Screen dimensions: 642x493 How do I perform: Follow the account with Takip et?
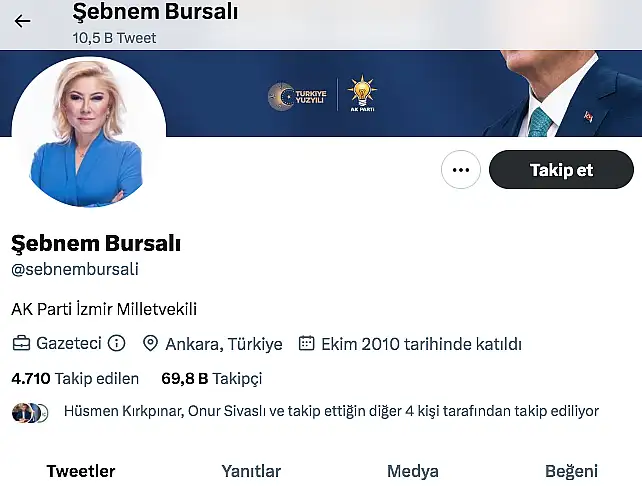point(561,170)
